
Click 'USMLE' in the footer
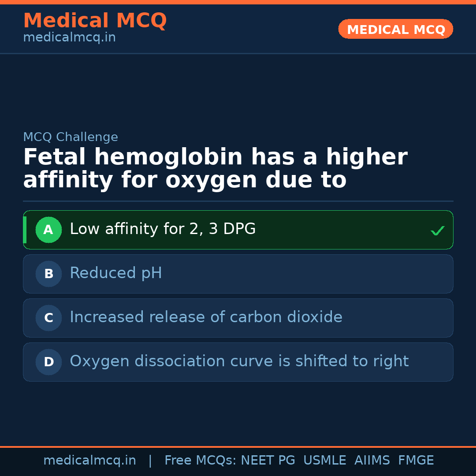(324, 461)
